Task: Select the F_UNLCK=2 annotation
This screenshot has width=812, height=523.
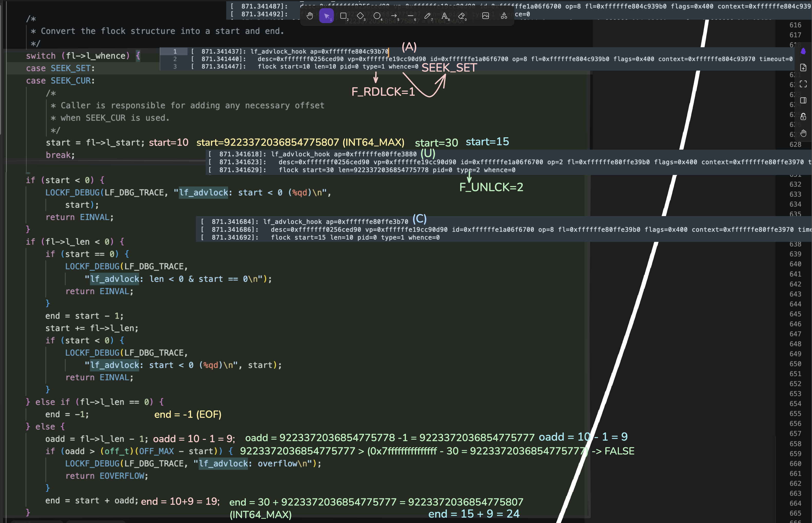Action: click(491, 187)
